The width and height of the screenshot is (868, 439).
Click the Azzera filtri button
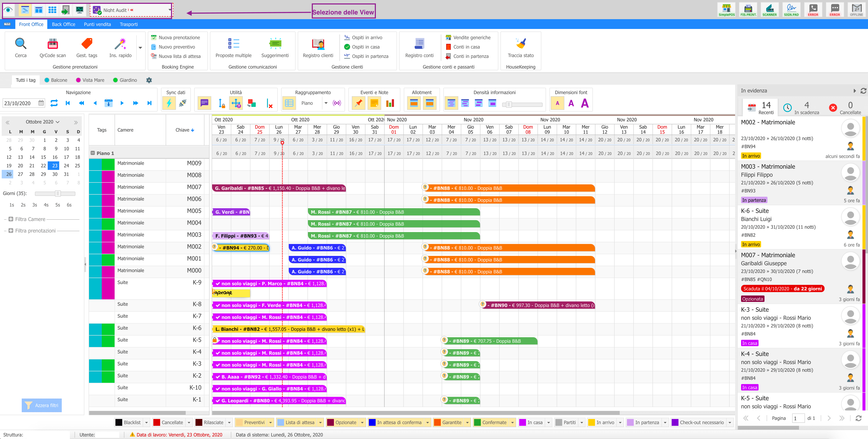(42, 405)
